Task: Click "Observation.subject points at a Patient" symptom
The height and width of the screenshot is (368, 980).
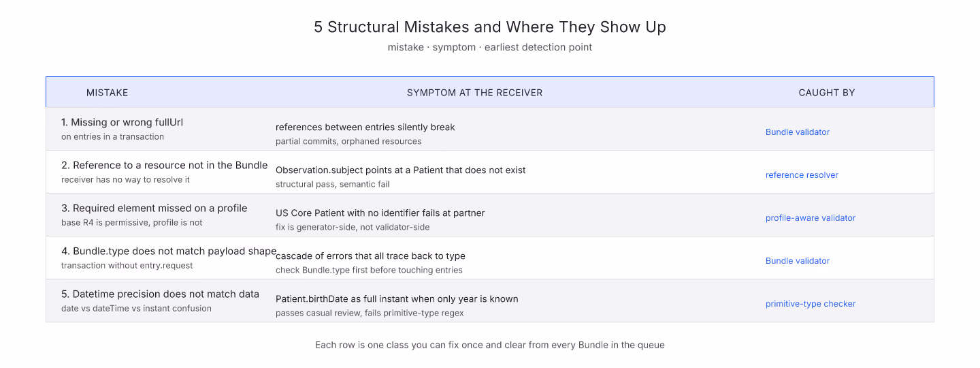Action: [400, 170]
